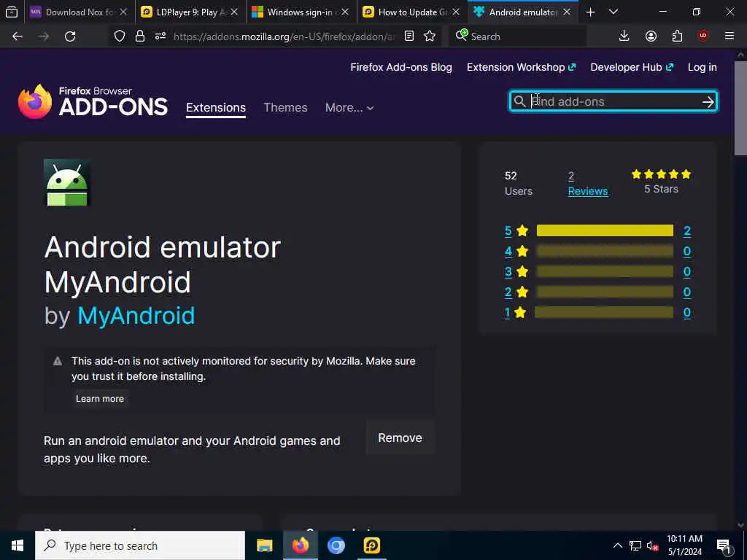
Task: Open the tracking protection shield icon
Action: (120, 36)
